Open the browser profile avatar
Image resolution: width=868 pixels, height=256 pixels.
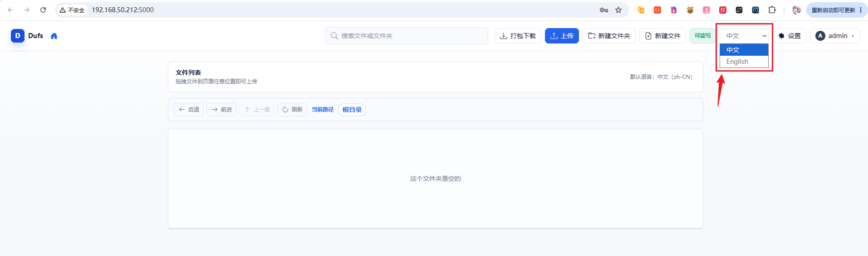point(796,10)
